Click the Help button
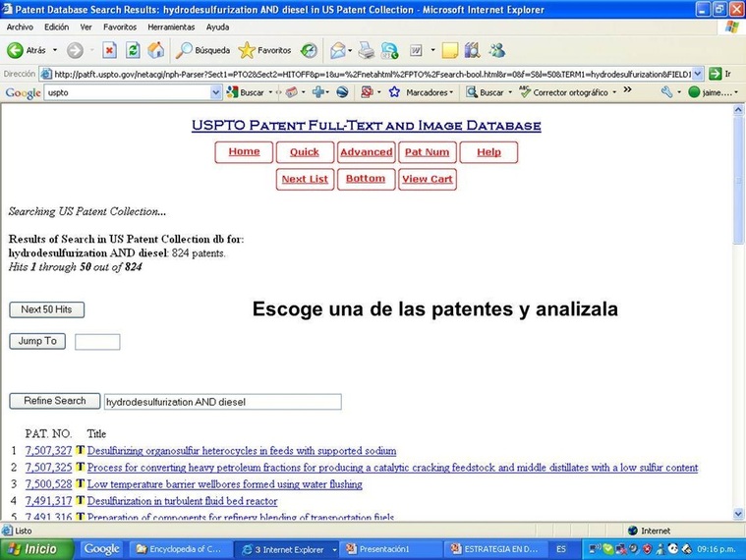 pos(488,152)
